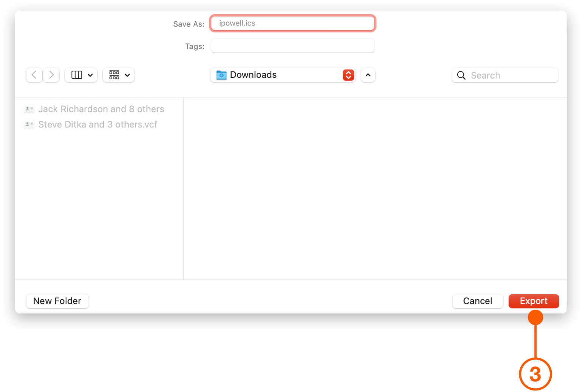The height and width of the screenshot is (392, 582).
Task: Collapse the dialog with the up chevron
Action: point(368,75)
